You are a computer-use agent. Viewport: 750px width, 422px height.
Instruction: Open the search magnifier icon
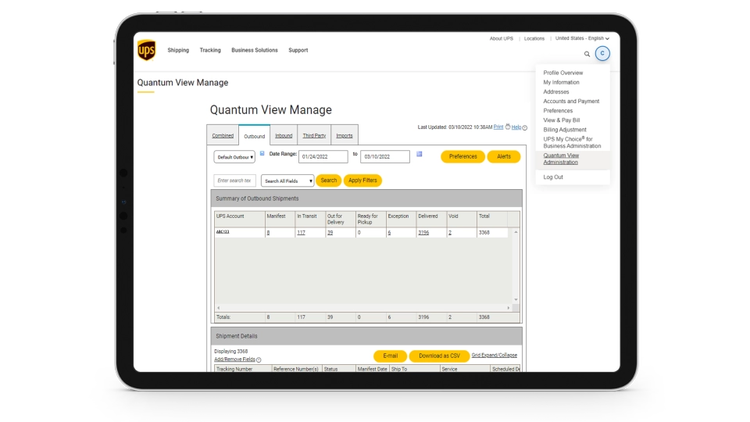(x=587, y=54)
